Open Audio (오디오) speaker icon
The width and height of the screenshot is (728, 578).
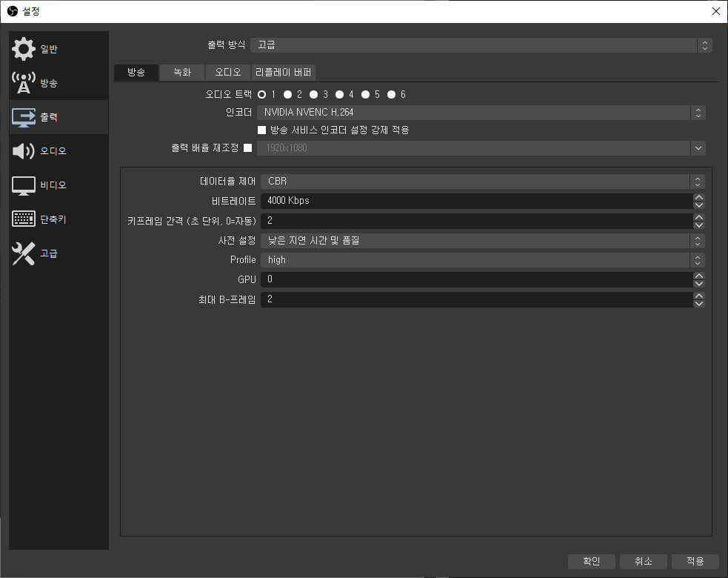(23, 151)
